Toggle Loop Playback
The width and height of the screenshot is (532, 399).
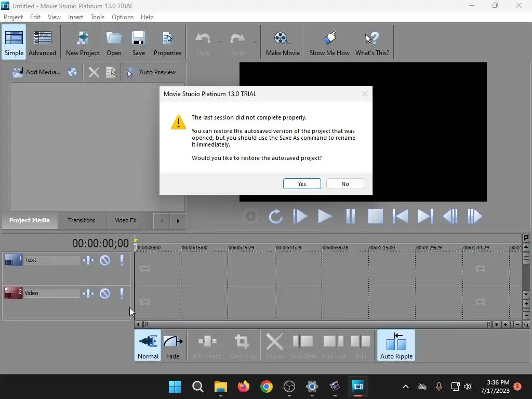tap(275, 216)
